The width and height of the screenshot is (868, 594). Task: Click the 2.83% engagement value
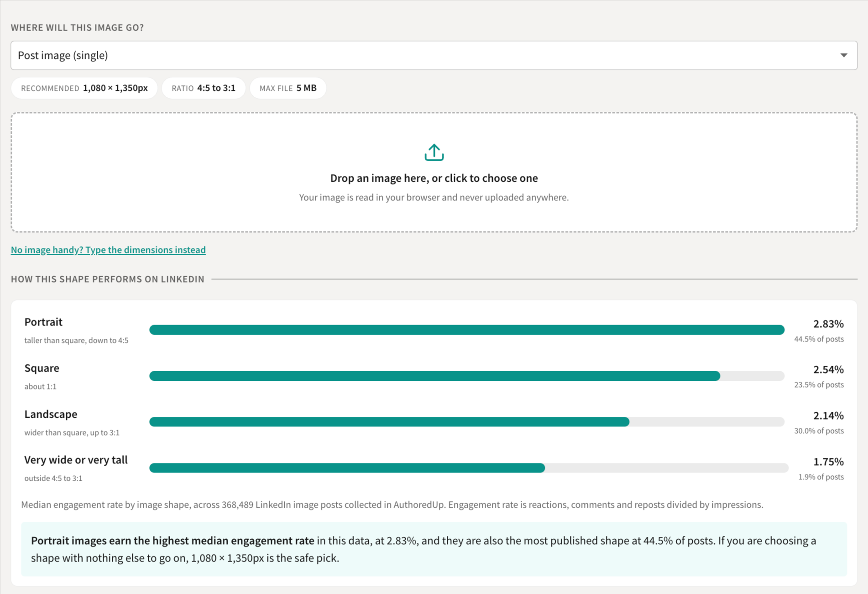[x=828, y=324]
